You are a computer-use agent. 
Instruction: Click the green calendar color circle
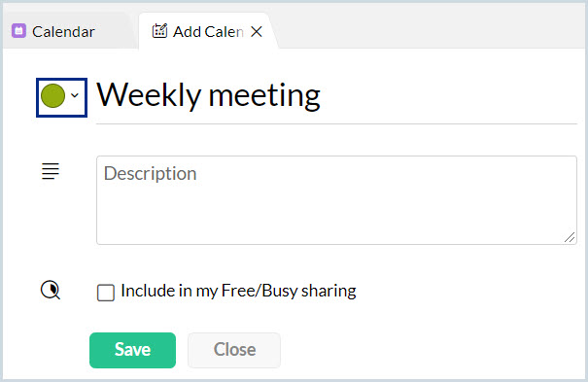52,96
